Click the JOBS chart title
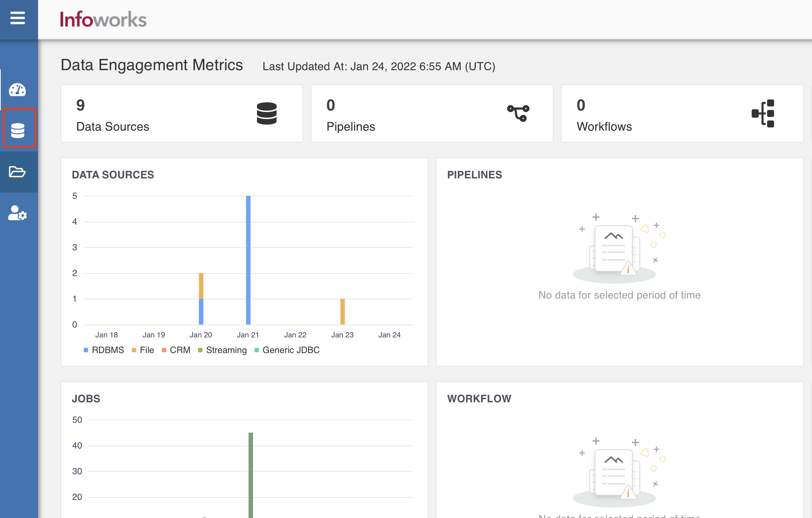The height and width of the screenshot is (518, 812). (x=86, y=399)
